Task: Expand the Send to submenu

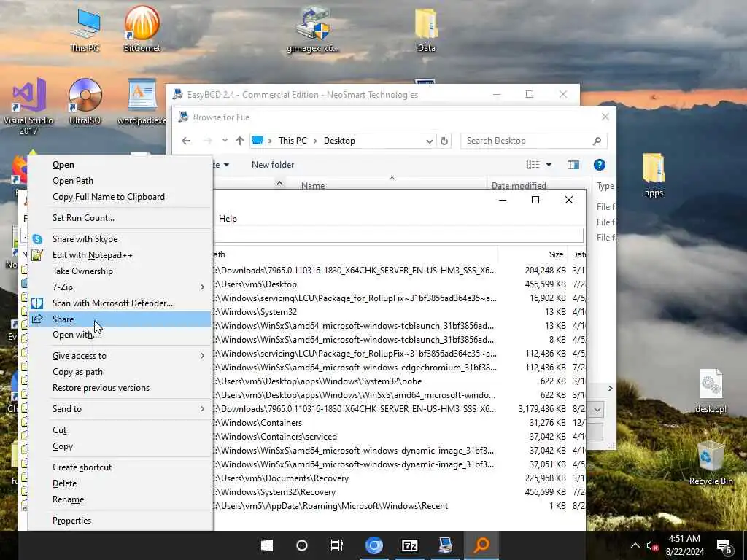Action: (119, 409)
